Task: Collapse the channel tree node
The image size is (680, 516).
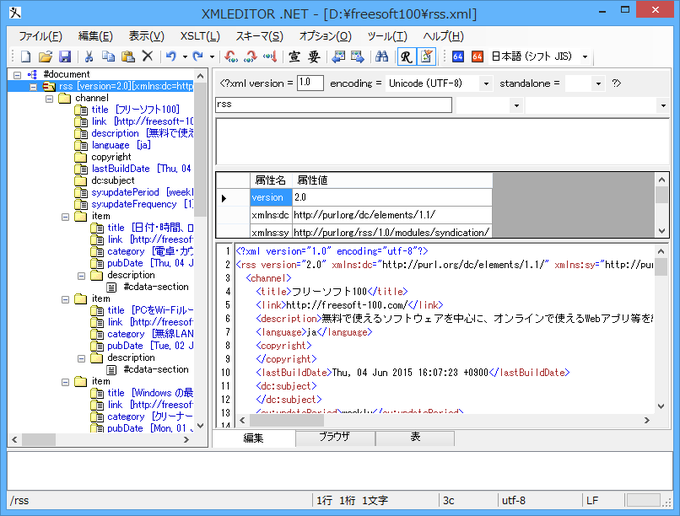Action: [x=49, y=98]
